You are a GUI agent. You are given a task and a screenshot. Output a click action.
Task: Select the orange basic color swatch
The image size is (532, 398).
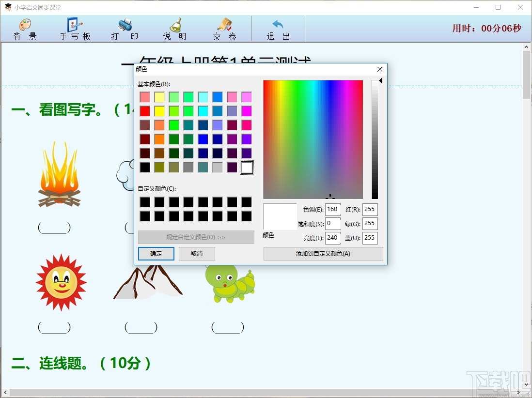[159, 139]
